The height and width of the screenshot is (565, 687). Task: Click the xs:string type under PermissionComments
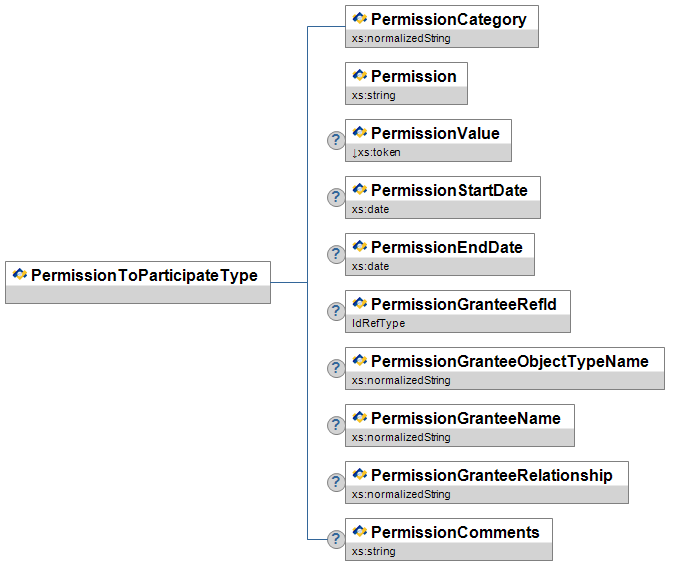coord(374,551)
